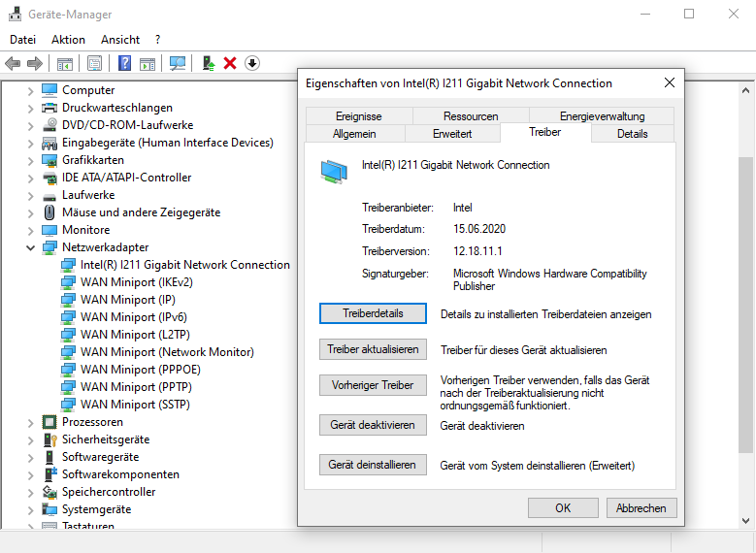Viewport: 756px width, 553px height.
Task: Click the Vorheriger Treiber button
Action: point(373,385)
